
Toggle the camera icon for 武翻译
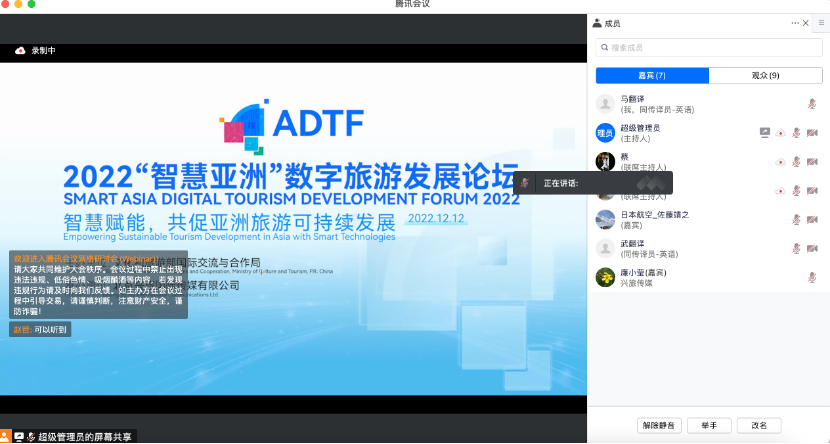pyautogui.click(x=812, y=248)
